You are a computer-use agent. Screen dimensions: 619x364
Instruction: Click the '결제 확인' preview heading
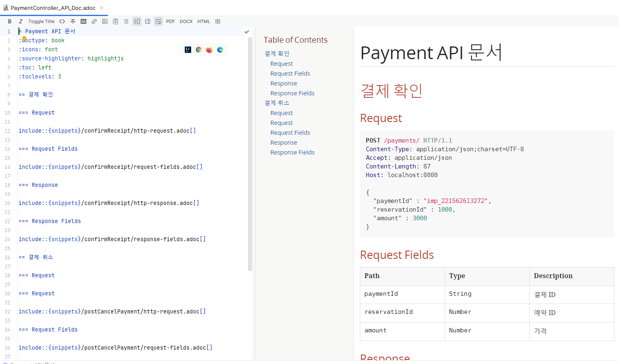coord(392,90)
